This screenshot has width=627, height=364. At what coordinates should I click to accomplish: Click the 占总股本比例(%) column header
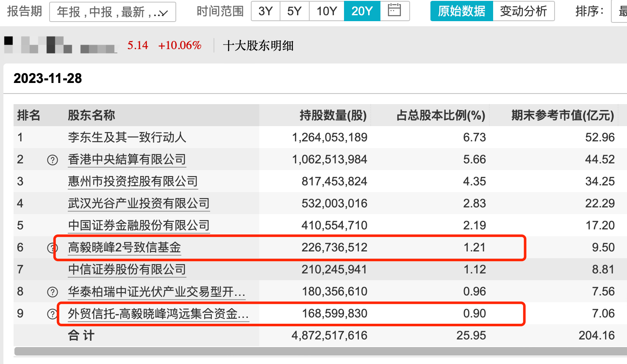[x=441, y=115]
